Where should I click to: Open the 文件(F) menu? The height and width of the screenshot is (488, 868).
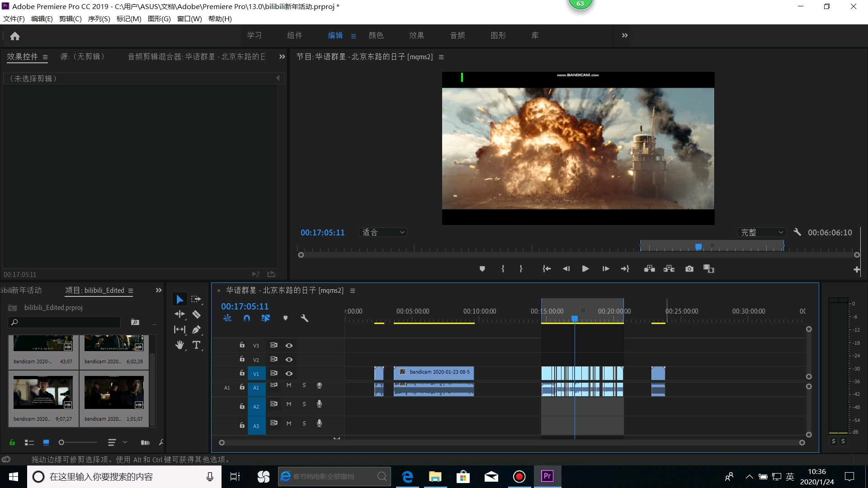[14, 19]
